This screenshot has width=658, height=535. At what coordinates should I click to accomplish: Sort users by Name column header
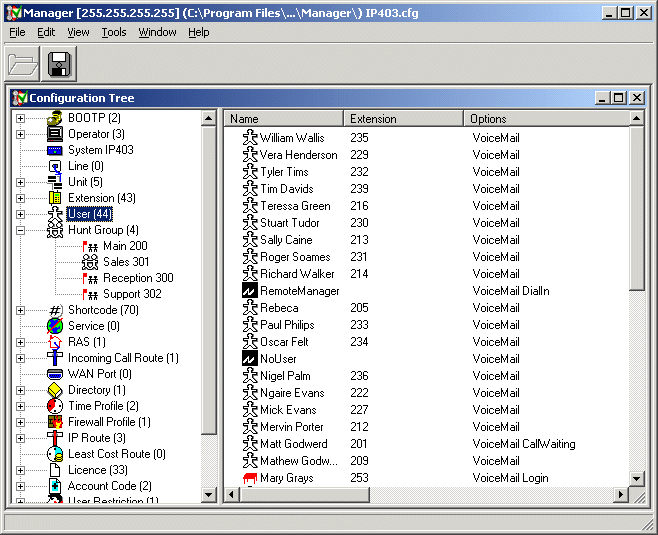pos(284,119)
